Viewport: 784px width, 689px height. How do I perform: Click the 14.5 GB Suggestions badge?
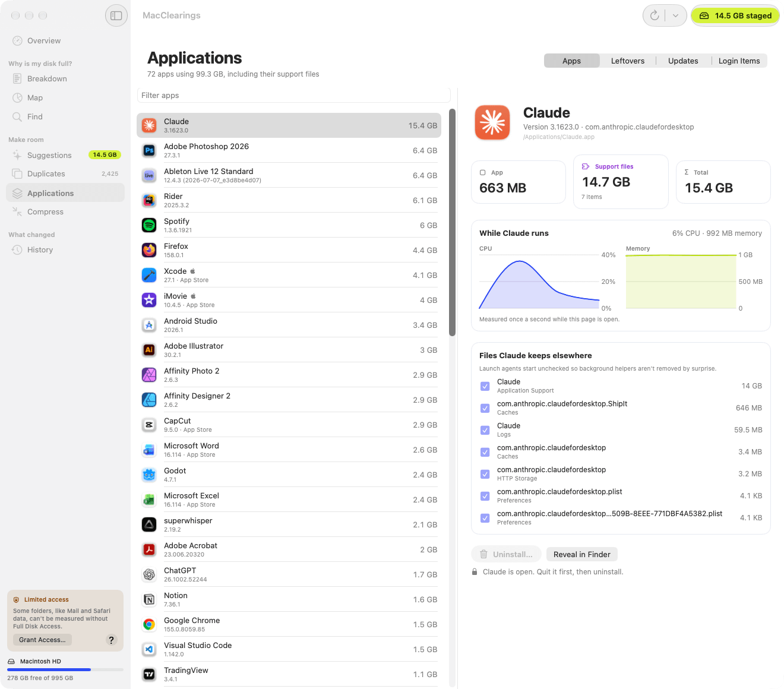(x=105, y=155)
